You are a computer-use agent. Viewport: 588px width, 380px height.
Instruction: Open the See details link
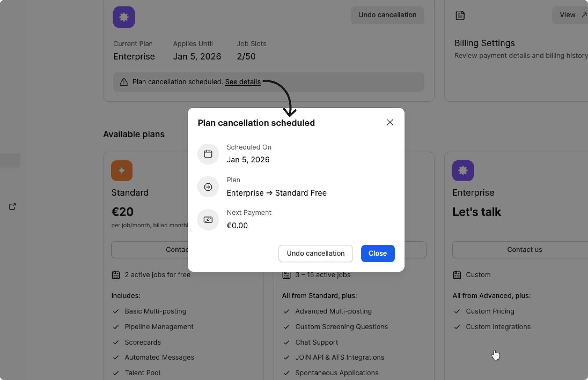[x=243, y=82]
